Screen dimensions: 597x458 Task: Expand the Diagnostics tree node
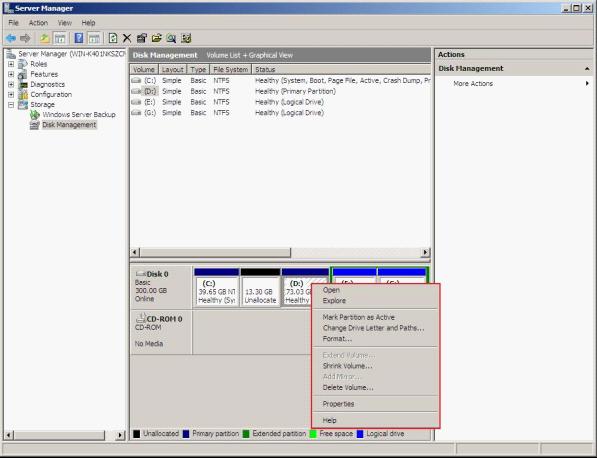[x=11, y=85]
